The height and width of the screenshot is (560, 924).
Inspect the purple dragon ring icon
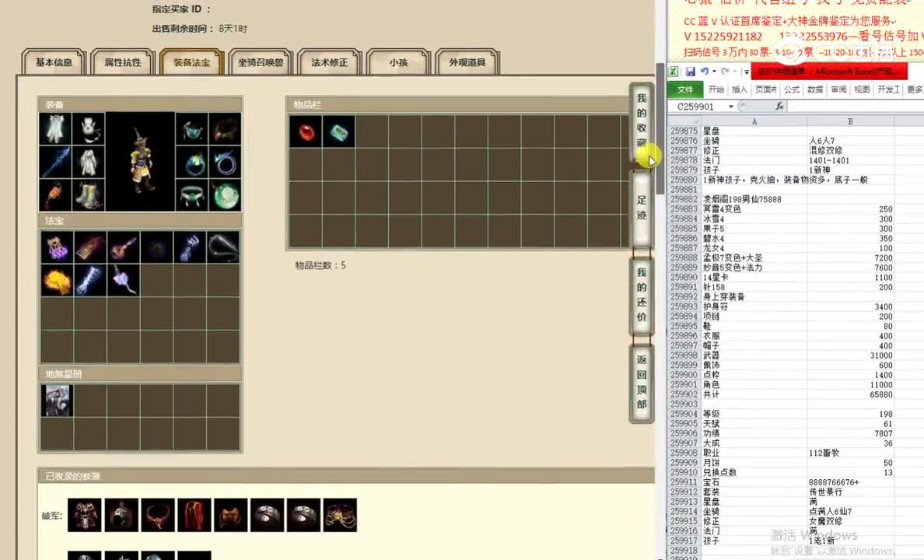[225, 162]
